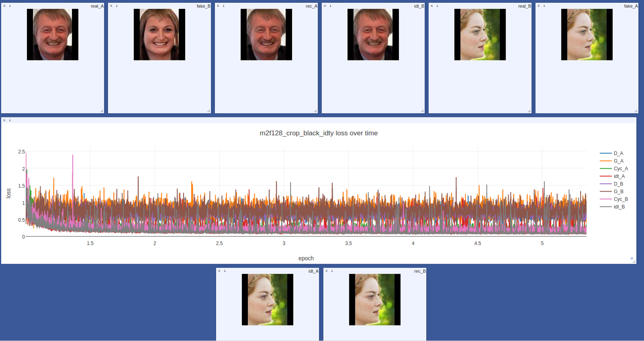Click the idt_B pane title
Viewport: 644px width, 341px height.
pyautogui.click(x=419, y=6)
